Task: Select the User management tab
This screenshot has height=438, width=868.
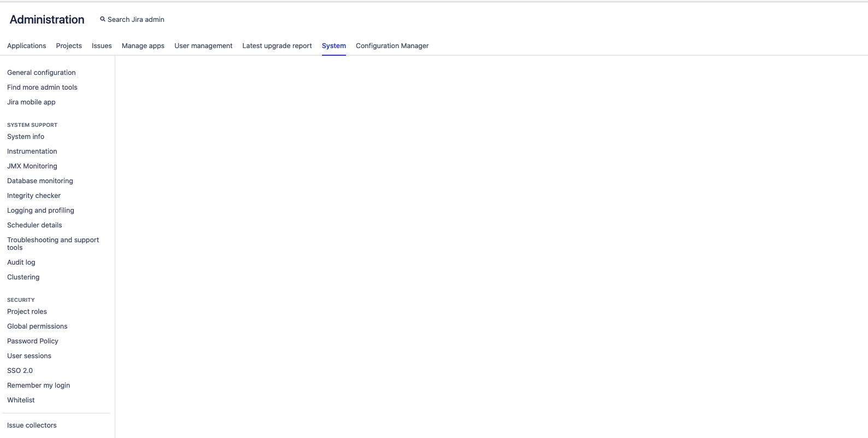Action: tap(203, 46)
